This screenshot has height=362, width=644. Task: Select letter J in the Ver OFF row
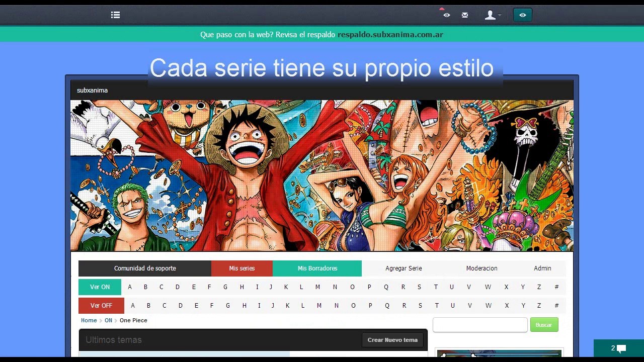point(273,306)
